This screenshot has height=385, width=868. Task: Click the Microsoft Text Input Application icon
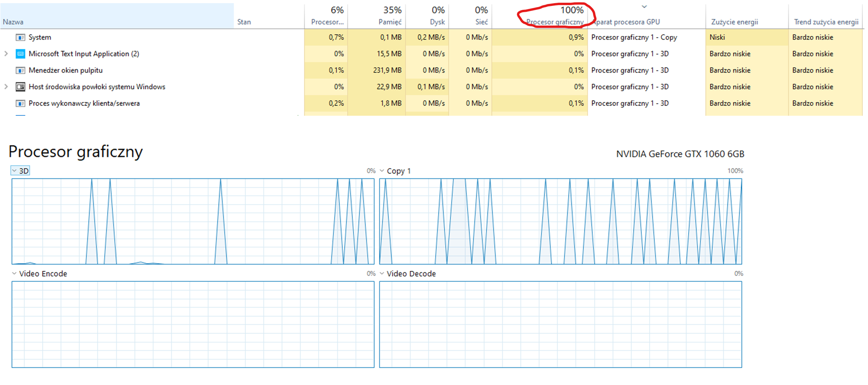point(20,54)
